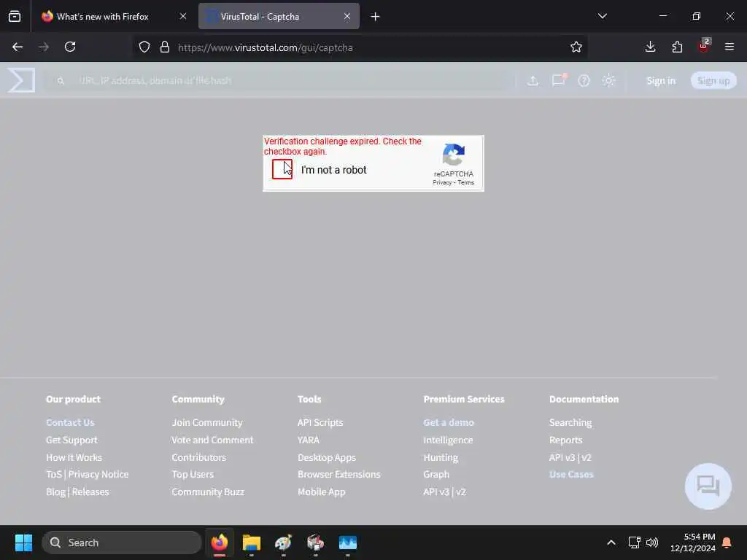Reload the page with the refresh icon
747x560 pixels.
click(70, 47)
